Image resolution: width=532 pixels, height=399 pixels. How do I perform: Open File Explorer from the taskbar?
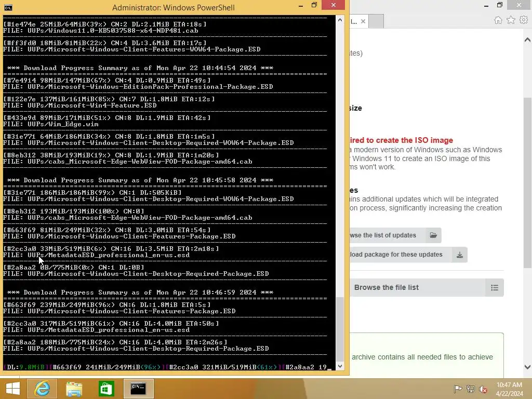(74, 389)
